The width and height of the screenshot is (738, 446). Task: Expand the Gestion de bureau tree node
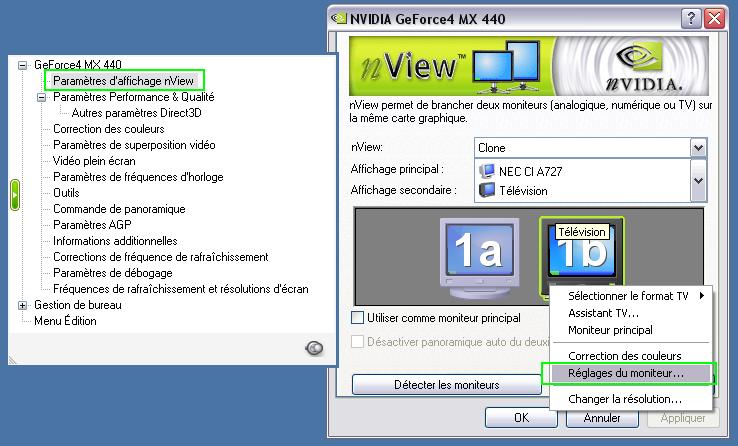click(x=23, y=305)
